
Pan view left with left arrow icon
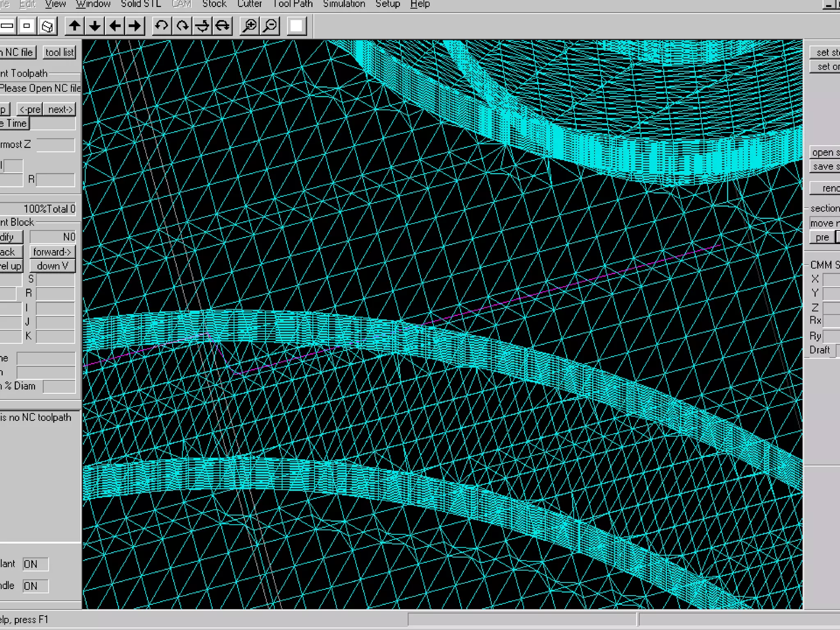click(115, 26)
